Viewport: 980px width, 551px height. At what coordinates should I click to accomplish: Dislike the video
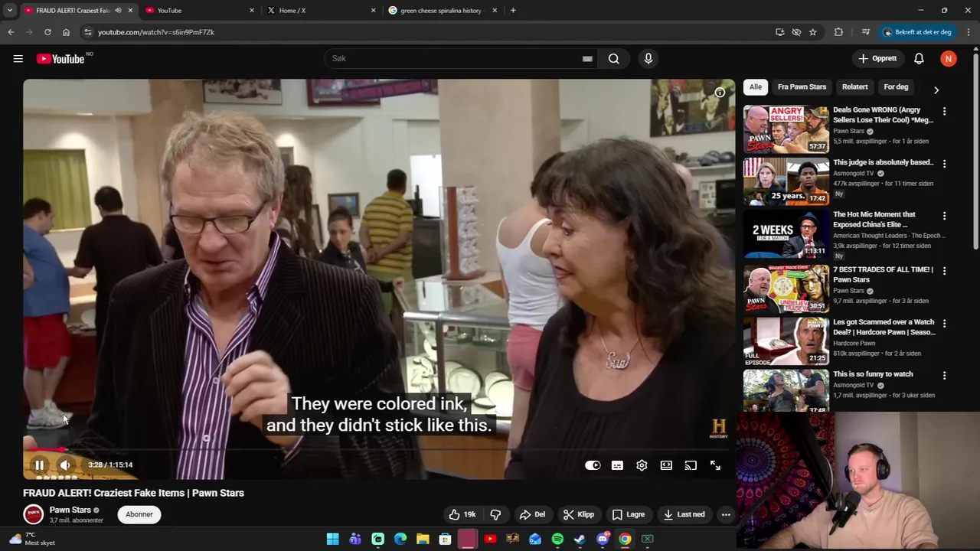(x=495, y=514)
